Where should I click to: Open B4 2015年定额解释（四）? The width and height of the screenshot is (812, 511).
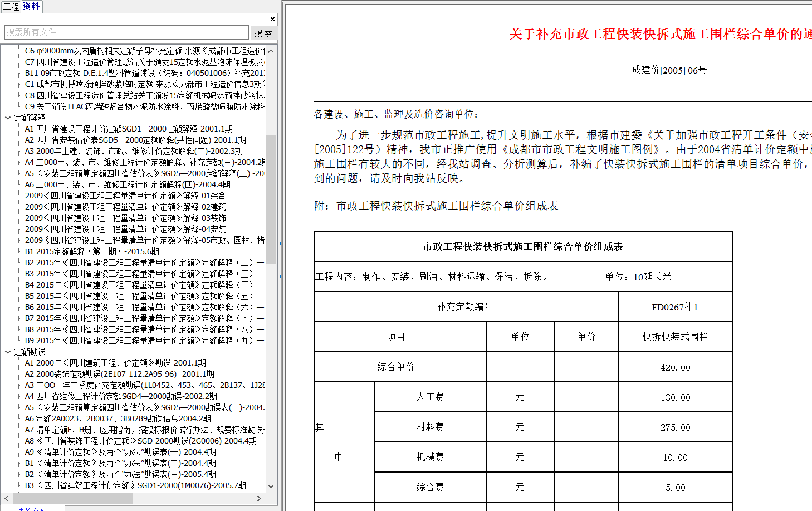pyautogui.click(x=145, y=285)
